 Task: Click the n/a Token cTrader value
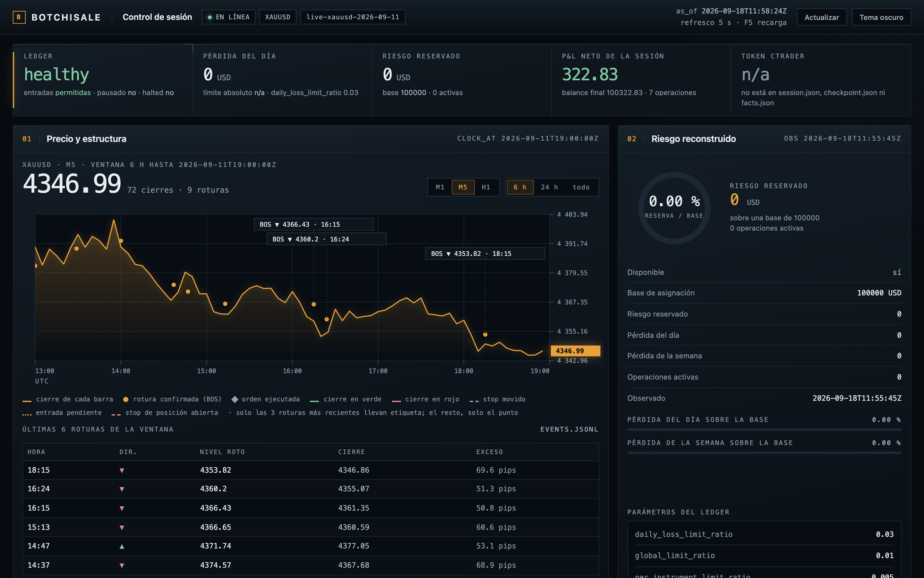point(755,74)
